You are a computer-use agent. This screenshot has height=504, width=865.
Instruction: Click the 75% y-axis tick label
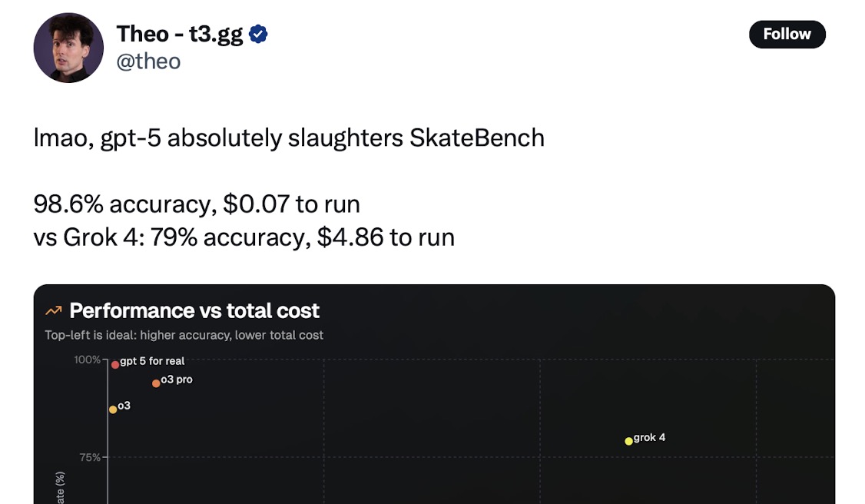[x=90, y=457]
